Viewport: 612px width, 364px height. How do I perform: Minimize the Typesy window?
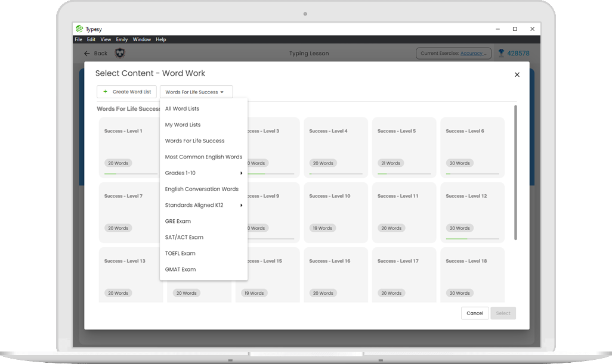[497, 29]
